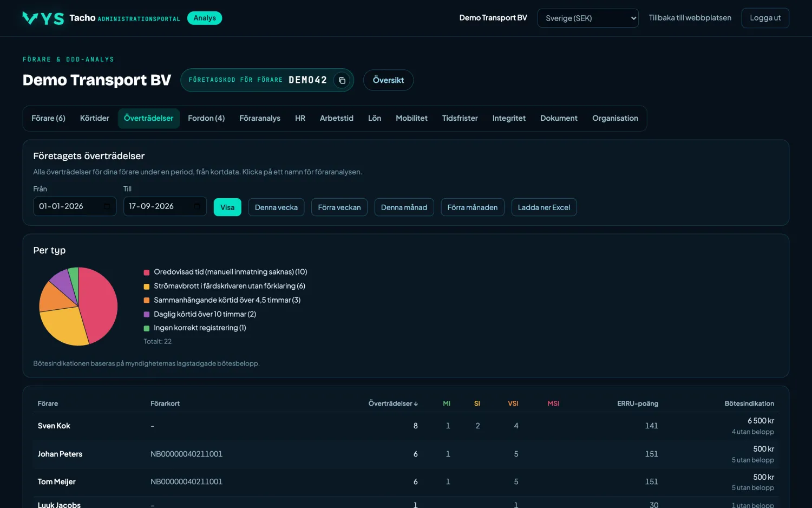Viewport: 812px width, 508px height.
Task: Click Sven Kok fine 6 500 kr
Action: point(761,421)
